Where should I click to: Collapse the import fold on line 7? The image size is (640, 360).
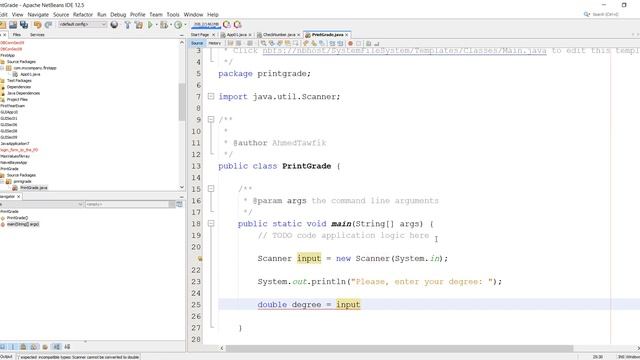point(211,96)
